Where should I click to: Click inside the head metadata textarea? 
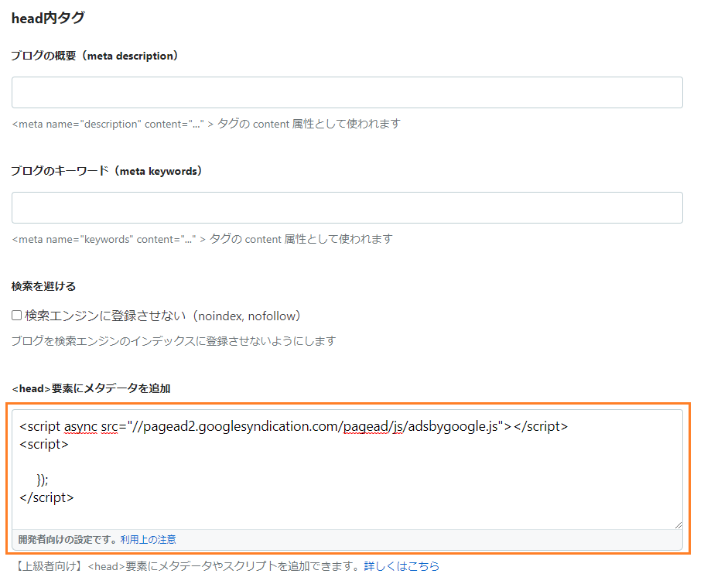click(x=347, y=469)
